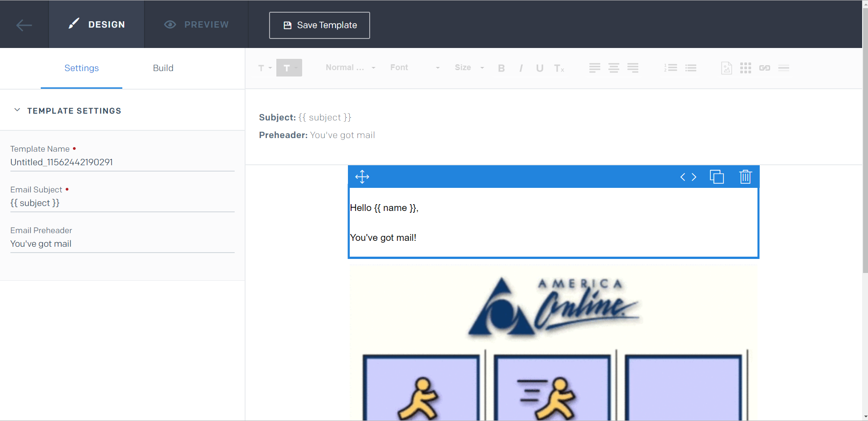868x421 pixels.
Task: Insert an image using the image icon
Action: pos(726,68)
